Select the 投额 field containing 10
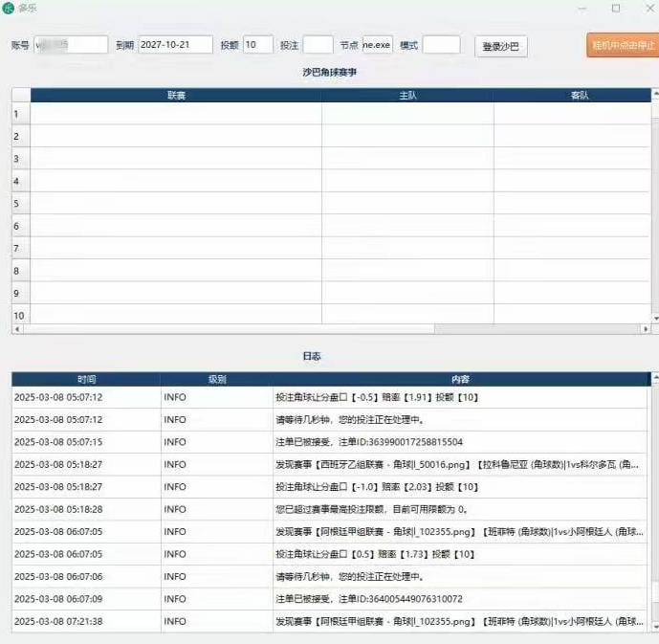 [257, 45]
